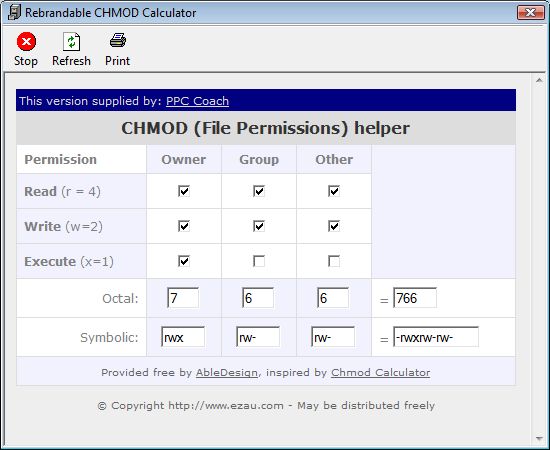Enable Other Execute permission checkbox

point(334,261)
